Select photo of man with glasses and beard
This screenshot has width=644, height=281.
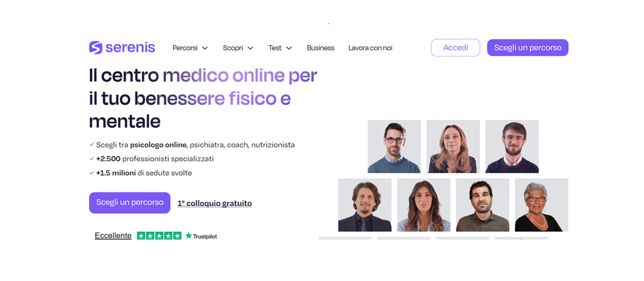[x=394, y=146]
